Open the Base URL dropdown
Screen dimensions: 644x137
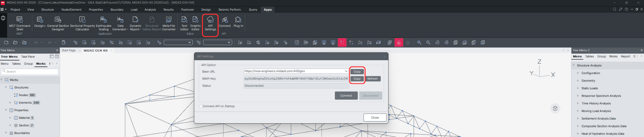(346, 71)
